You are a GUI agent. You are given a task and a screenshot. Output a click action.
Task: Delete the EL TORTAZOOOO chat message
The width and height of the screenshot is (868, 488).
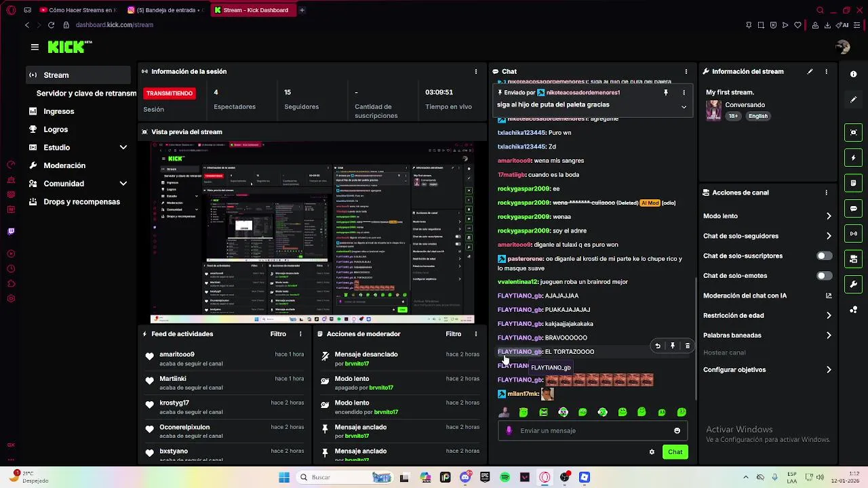point(687,346)
